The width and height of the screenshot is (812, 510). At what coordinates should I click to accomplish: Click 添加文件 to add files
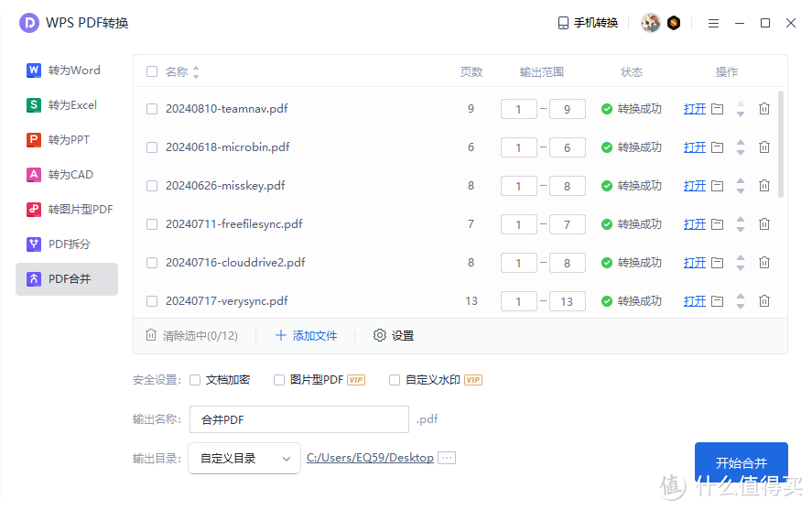coord(306,335)
